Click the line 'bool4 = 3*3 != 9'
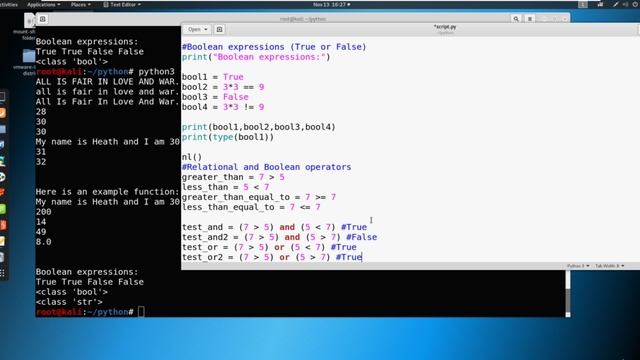 coord(223,107)
